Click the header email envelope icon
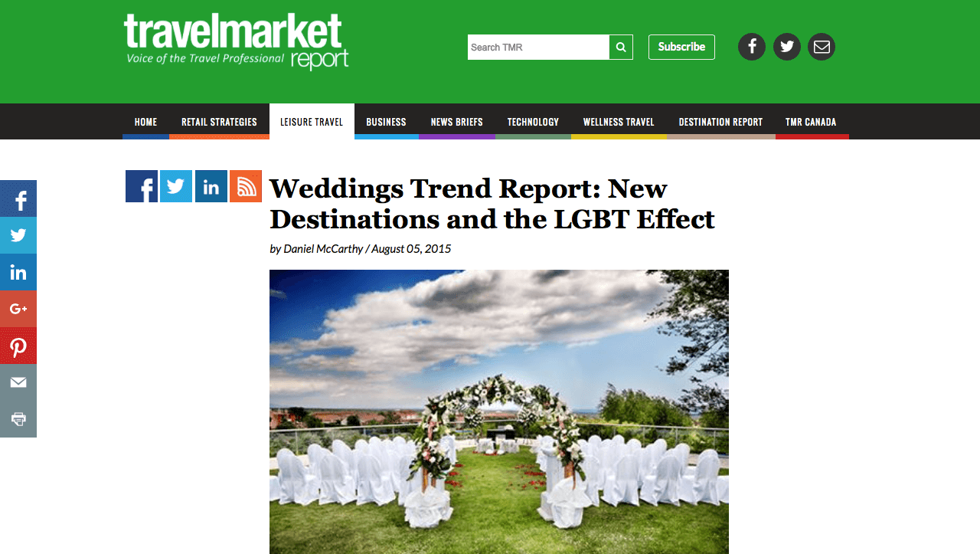Screen dimensions: 980x554 (822, 47)
